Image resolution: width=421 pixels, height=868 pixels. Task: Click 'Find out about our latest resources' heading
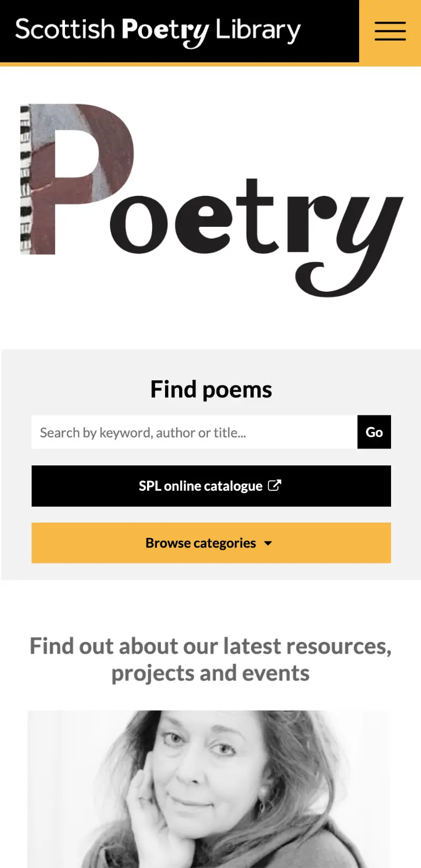coord(211,646)
